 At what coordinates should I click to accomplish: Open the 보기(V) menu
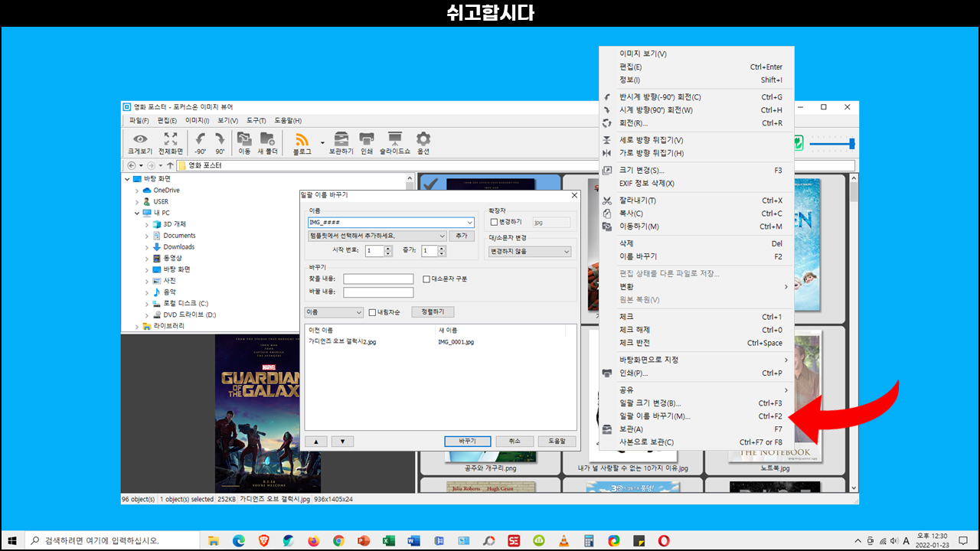(x=227, y=120)
